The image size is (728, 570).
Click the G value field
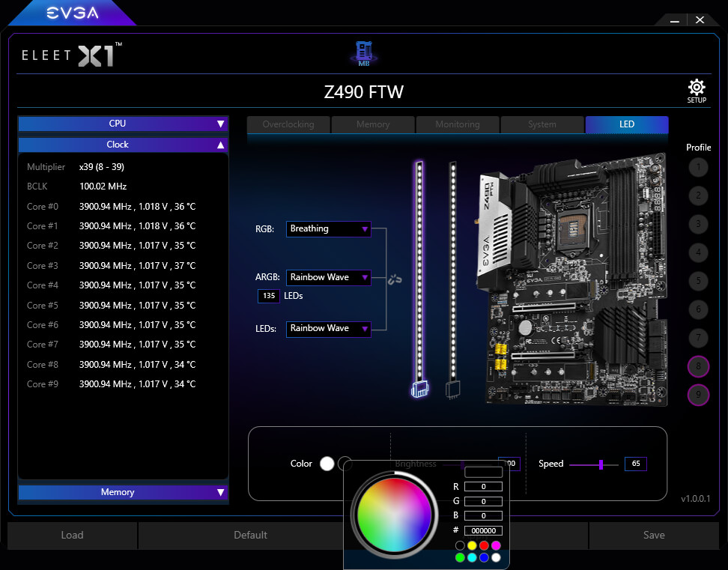pos(483,501)
